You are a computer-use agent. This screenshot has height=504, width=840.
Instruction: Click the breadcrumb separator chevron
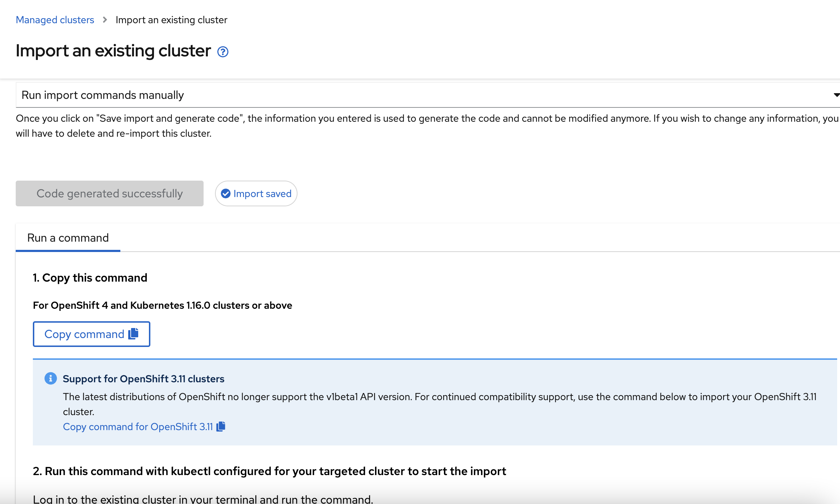[x=105, y=20]
